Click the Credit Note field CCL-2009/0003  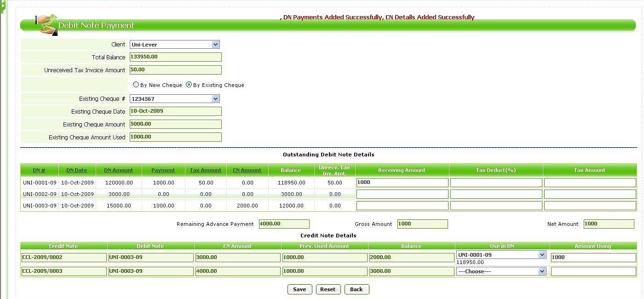[x=64, y=271]
